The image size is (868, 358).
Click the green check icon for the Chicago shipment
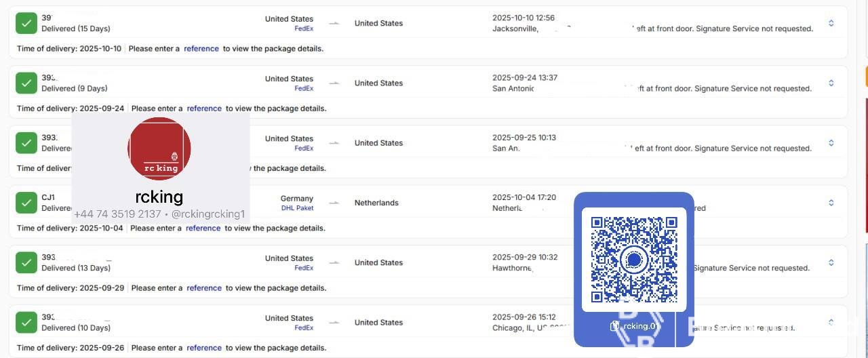(26, 322)
